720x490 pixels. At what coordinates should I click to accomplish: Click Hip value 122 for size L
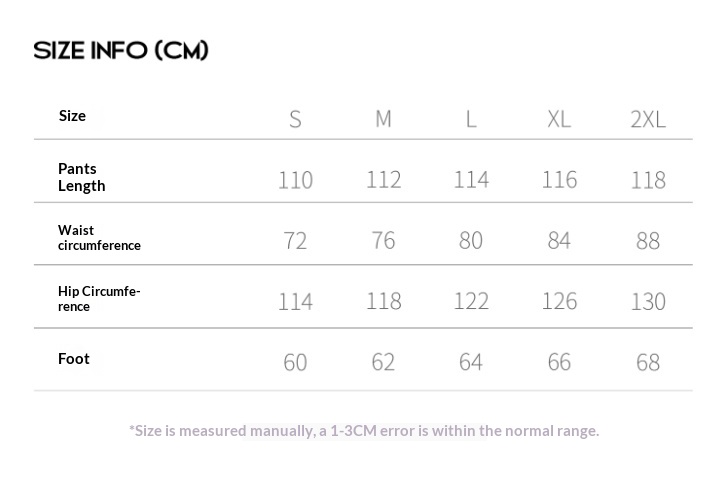[471, 301]
